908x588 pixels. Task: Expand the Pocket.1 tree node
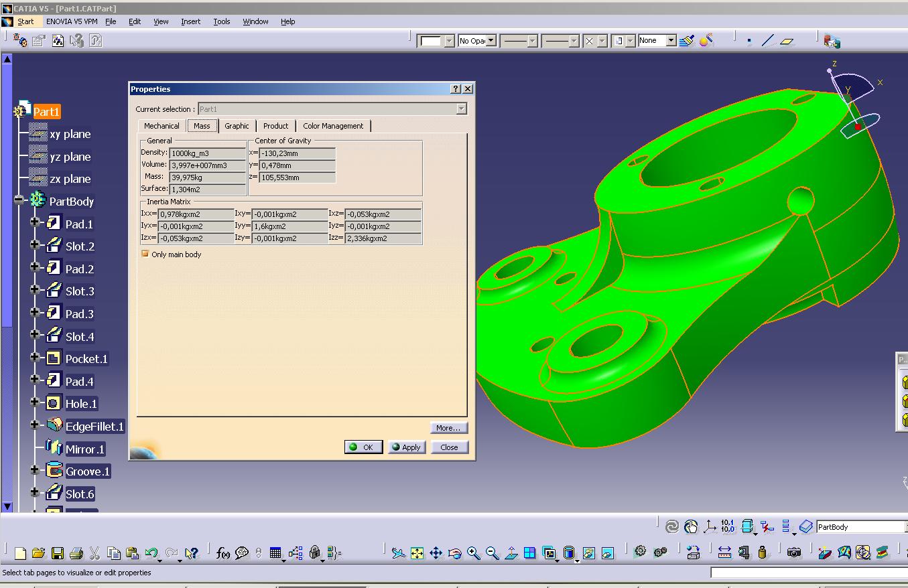click(35, 357)
